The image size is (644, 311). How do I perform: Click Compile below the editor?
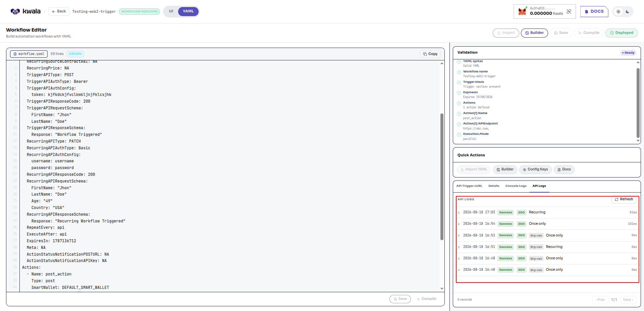pos(427,299)
